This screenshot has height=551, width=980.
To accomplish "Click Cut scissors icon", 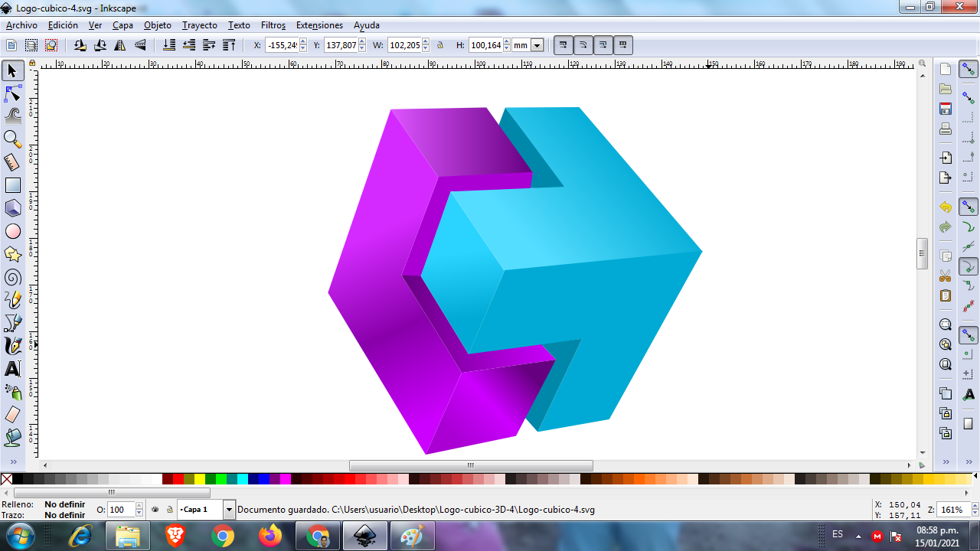I will (946, 275).
